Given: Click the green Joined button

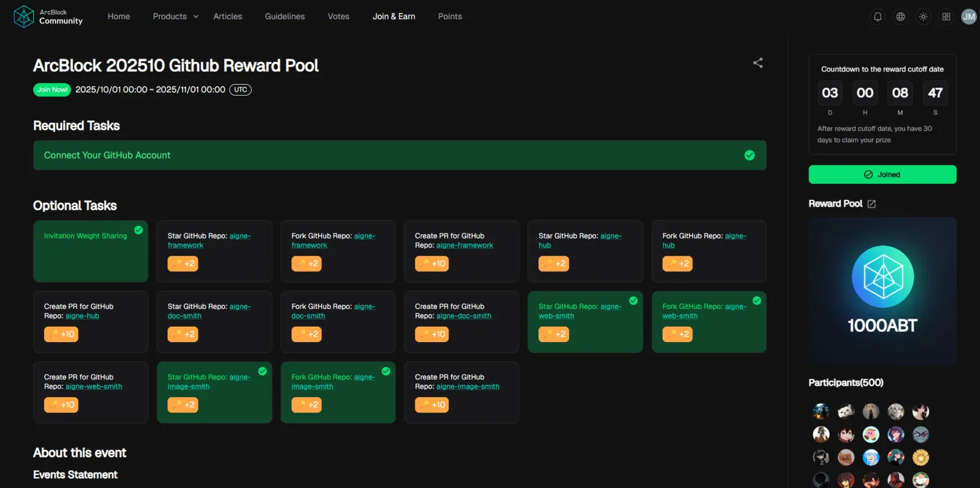Looking at the screenshot, I should click(882, 175).
